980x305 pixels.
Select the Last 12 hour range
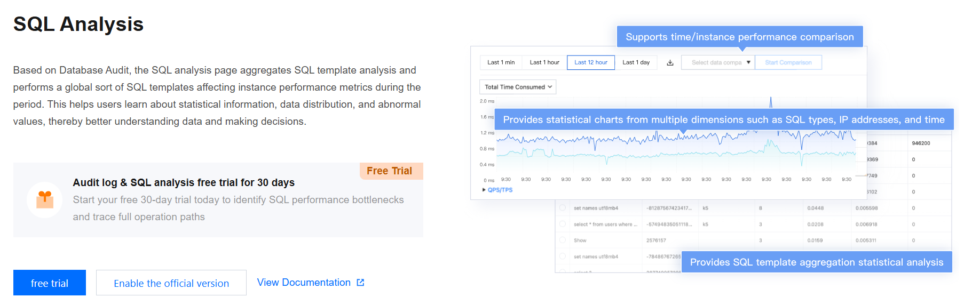pyautogui.click(x=590, y=62)
